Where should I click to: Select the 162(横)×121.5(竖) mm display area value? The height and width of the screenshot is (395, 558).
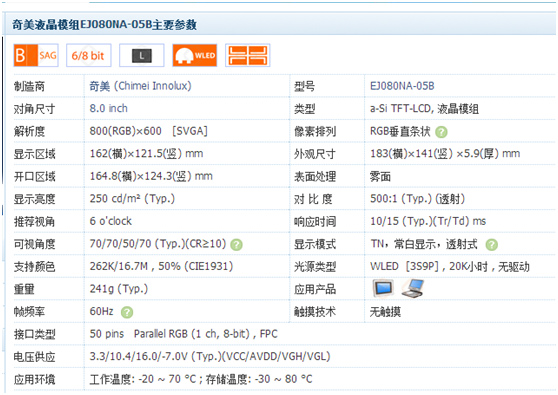tap(146, 154)
